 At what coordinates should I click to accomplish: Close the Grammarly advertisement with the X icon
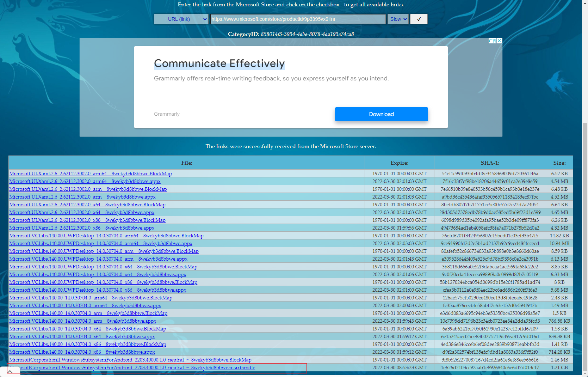pos(499,41)
